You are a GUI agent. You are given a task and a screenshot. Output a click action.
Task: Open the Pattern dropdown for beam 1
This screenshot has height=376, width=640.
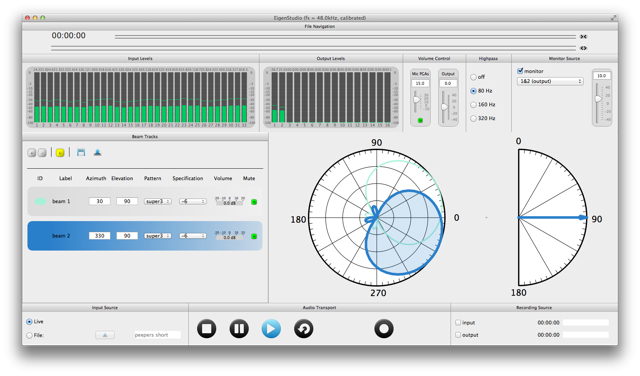[x=158, y=201]
